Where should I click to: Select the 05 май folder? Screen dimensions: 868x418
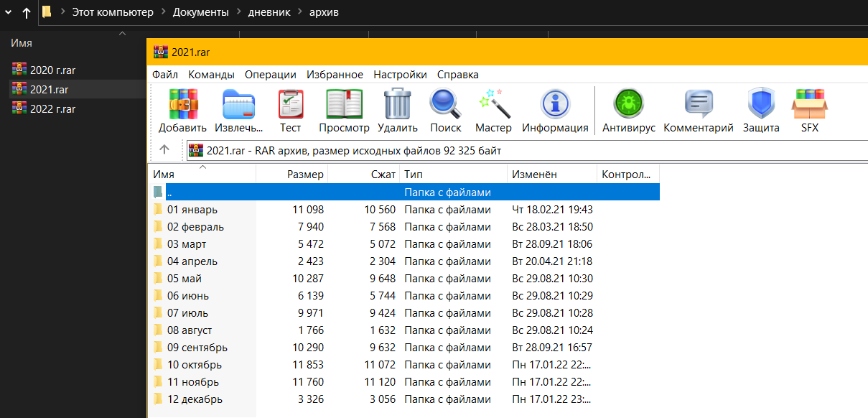click(x=185, y=279)
